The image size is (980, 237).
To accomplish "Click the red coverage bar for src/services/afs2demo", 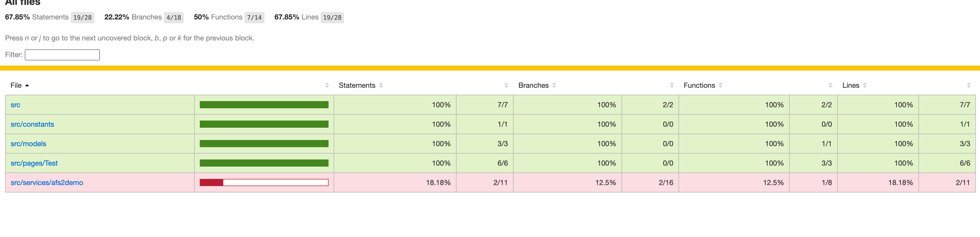I will pos(212,182).
